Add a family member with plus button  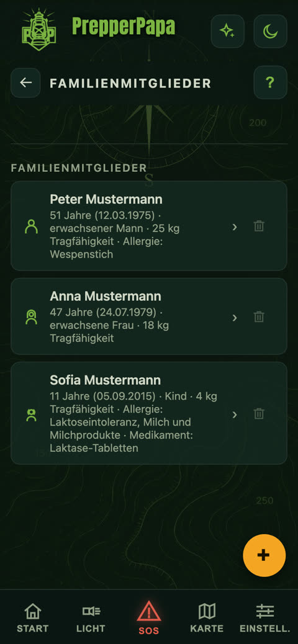(264, 555)
